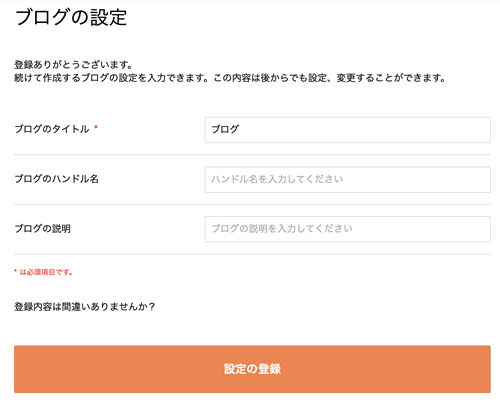Submit with the orange 設定の登録 button
The image size is (500, 403).
point(252,369)
